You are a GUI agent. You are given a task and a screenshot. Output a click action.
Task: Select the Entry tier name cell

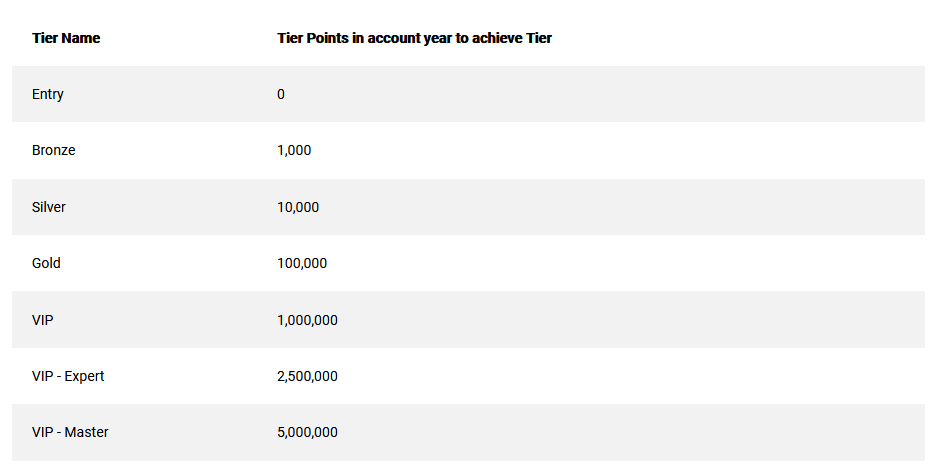pyautogui.click(x=48, y=94)
